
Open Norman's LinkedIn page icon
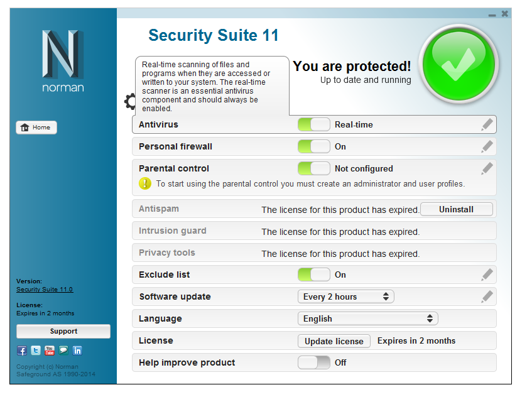(77, 351)
